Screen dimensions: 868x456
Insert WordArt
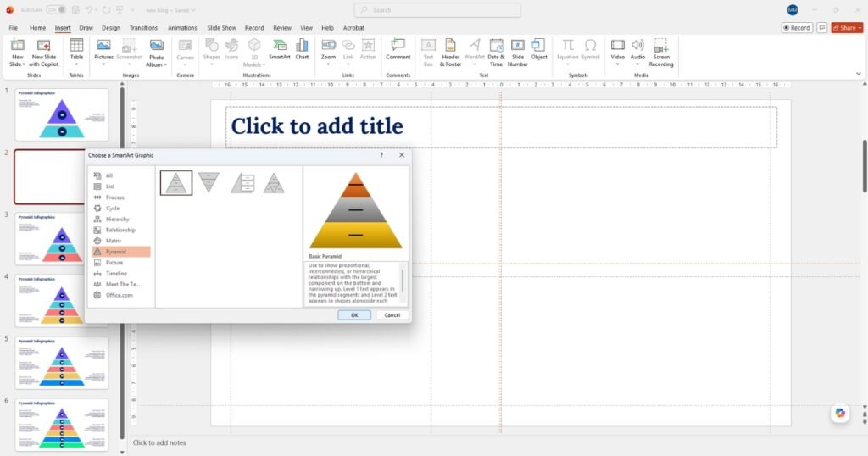[475, 52]
